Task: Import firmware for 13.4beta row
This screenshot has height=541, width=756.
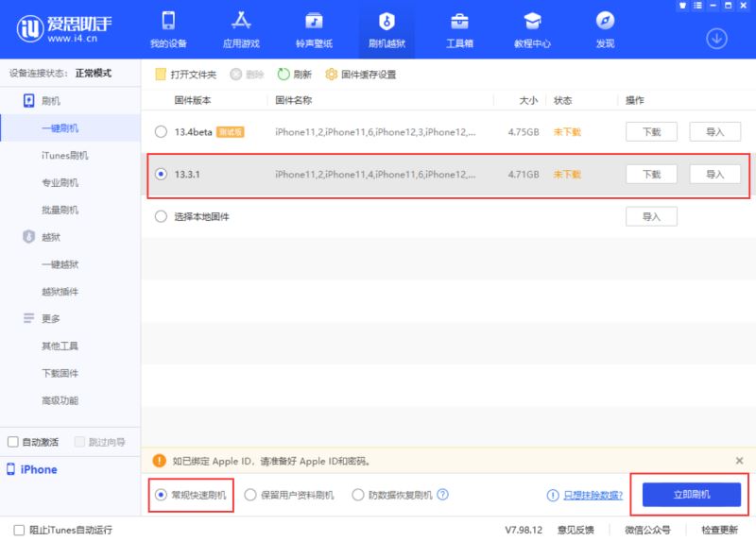Action: (x=715, y=131)
